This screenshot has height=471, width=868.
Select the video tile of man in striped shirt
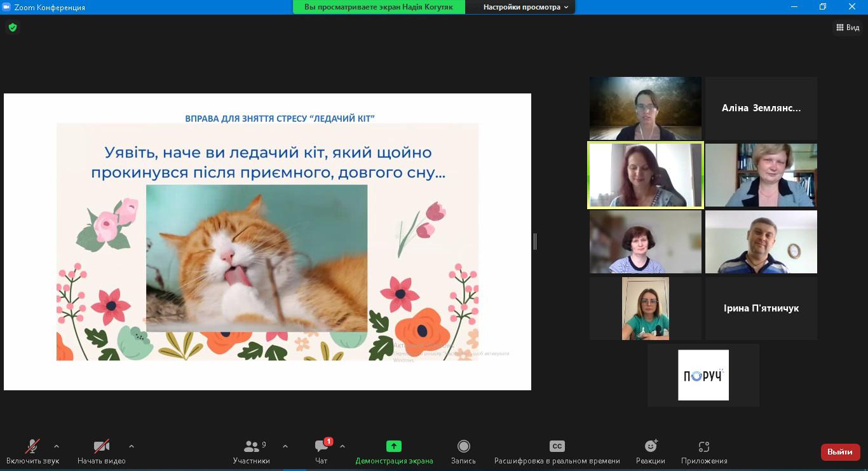[761, 242]
